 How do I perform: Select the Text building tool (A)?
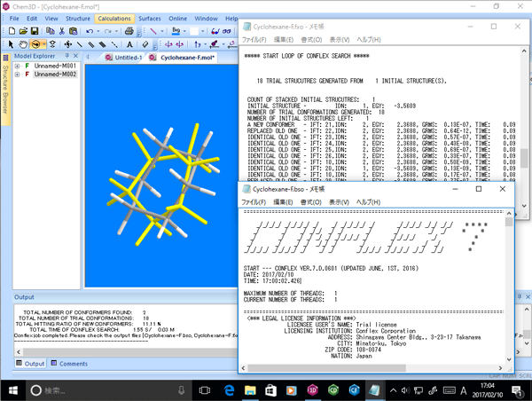pos(129,43)
